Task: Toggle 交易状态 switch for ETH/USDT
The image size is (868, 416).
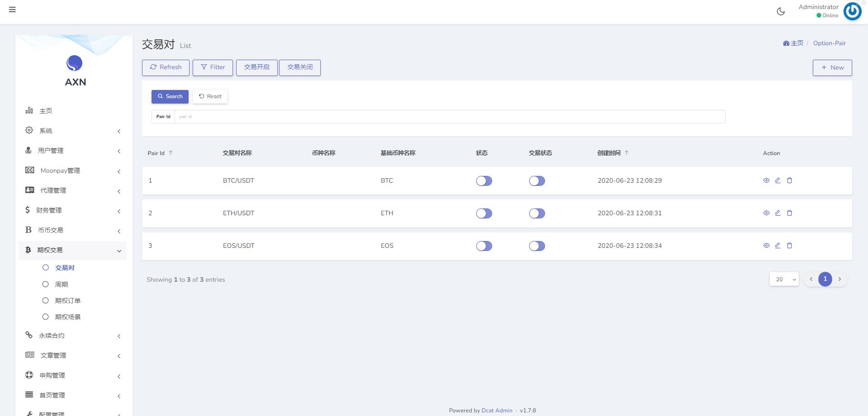Action: 537,213
